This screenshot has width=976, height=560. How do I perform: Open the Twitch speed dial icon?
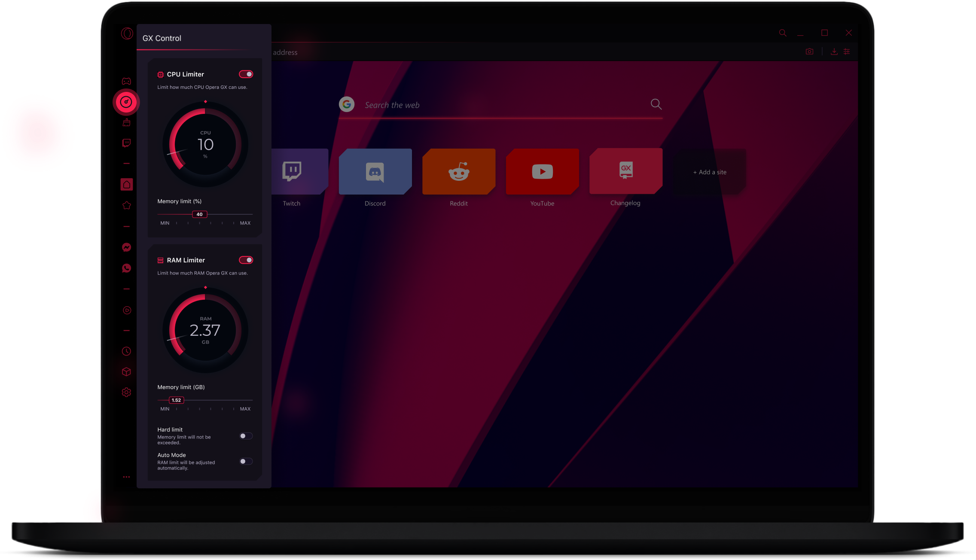click(x=291, y=171)
